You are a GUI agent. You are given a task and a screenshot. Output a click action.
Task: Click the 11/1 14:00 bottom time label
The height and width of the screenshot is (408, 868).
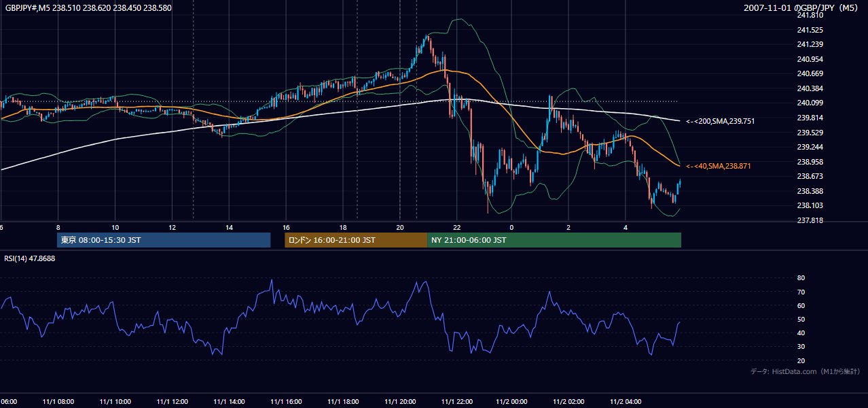229,401
